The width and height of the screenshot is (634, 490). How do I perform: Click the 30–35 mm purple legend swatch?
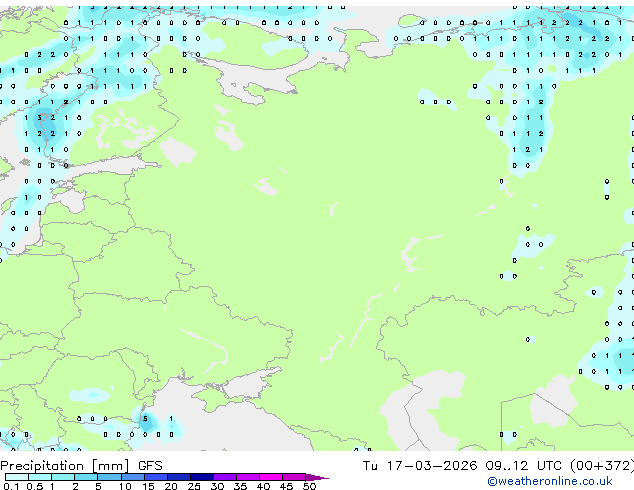(x=224, y=477)
